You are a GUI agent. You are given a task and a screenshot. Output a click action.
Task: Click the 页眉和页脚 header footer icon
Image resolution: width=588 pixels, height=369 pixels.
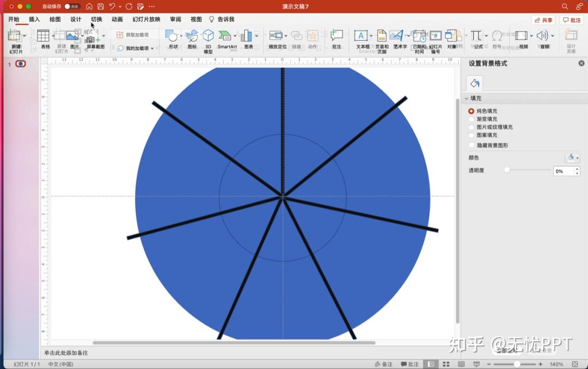(x=381, y=36)
